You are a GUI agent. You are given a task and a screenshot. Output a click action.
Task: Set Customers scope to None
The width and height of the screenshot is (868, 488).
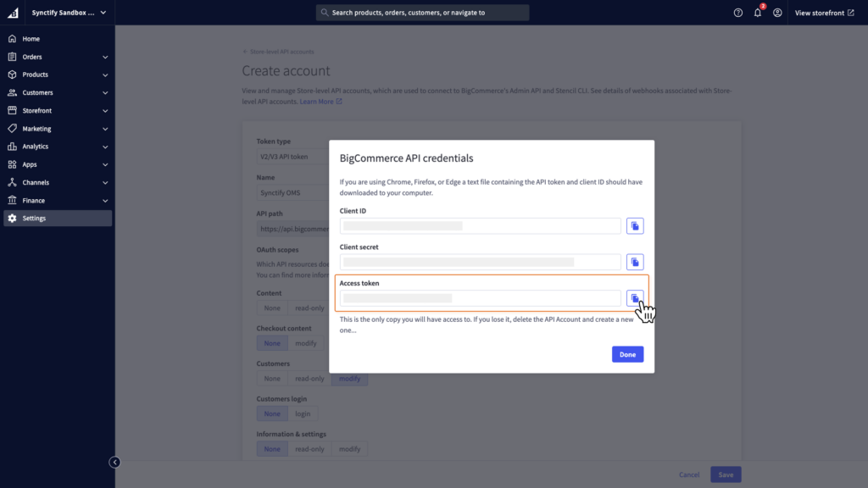click(x=272, y=379)
